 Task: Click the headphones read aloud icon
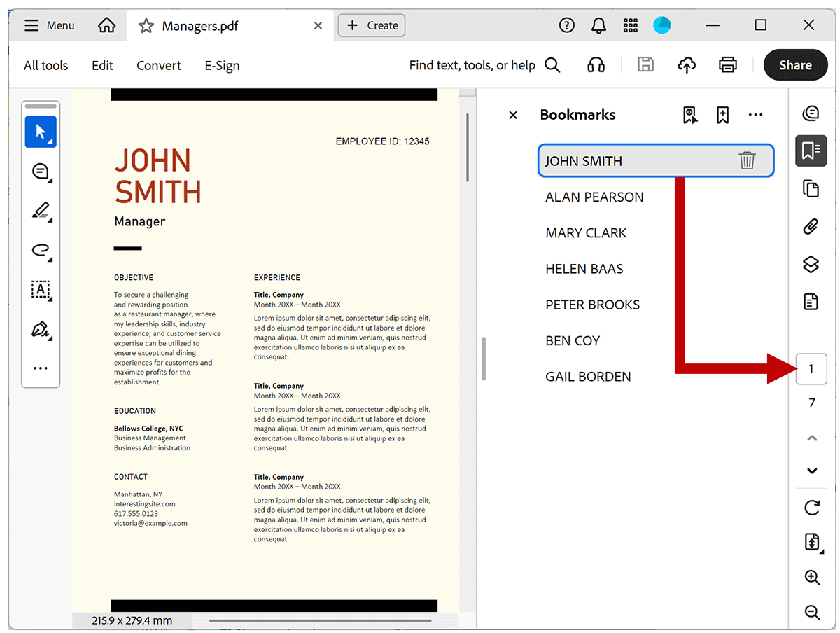(596, 65)
